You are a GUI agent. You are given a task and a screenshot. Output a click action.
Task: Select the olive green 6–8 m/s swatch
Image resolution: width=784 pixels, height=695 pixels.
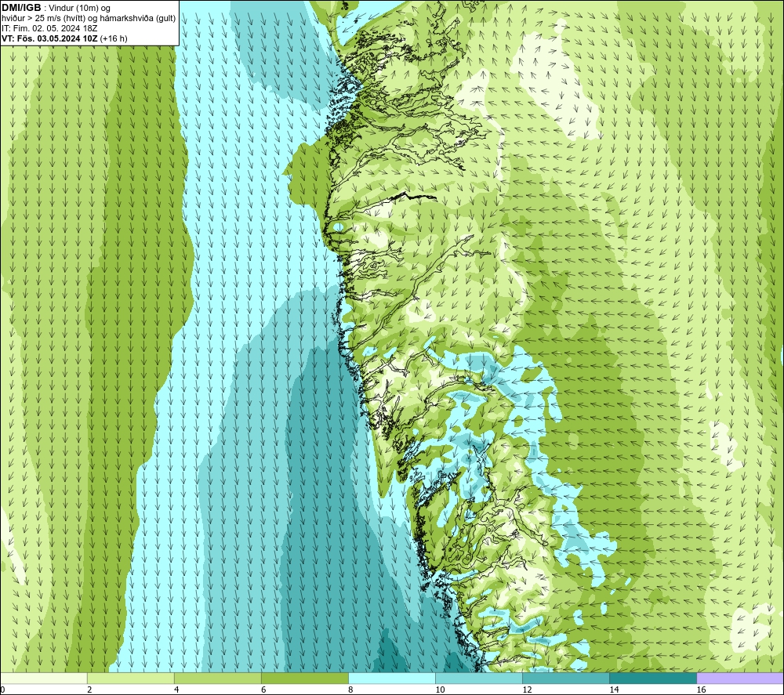[x=304, y=678]
